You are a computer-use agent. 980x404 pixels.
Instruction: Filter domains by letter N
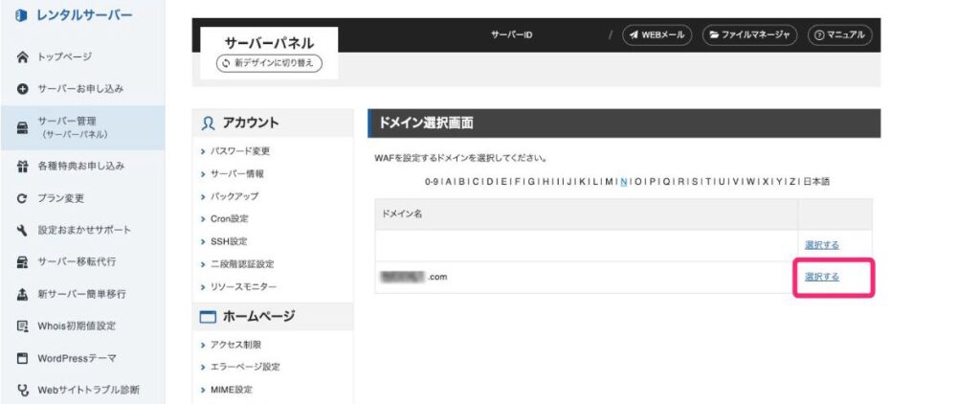(623, 181)
